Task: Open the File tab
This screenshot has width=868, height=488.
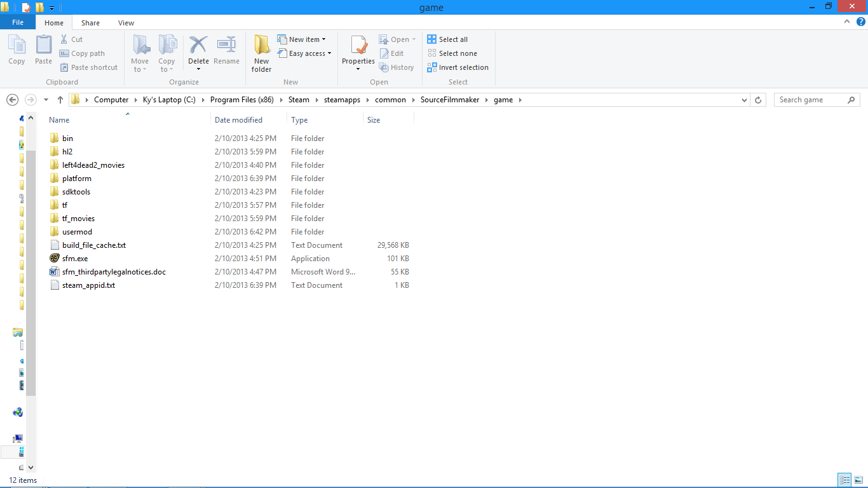Action: click(18, 22)
